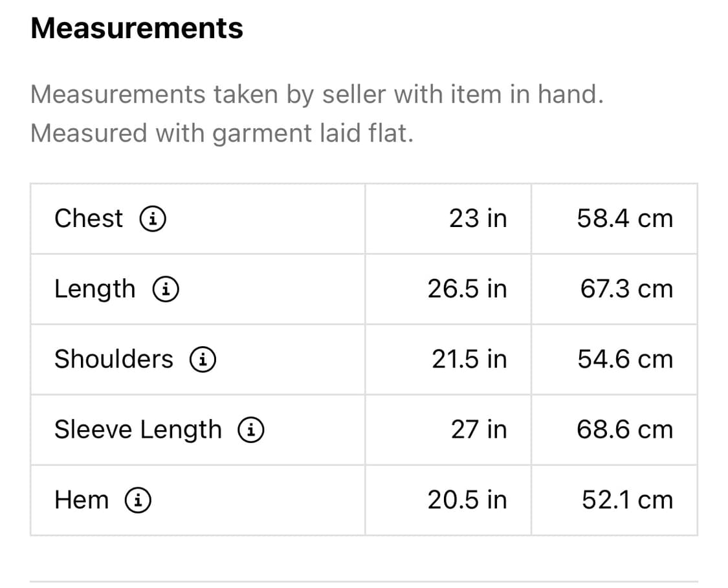Select the 68.6 cm sleeve value

(625, 430)
